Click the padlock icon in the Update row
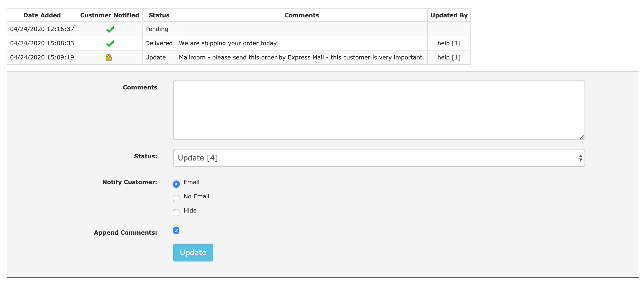The image size is (644, 282). pos(109,57)
